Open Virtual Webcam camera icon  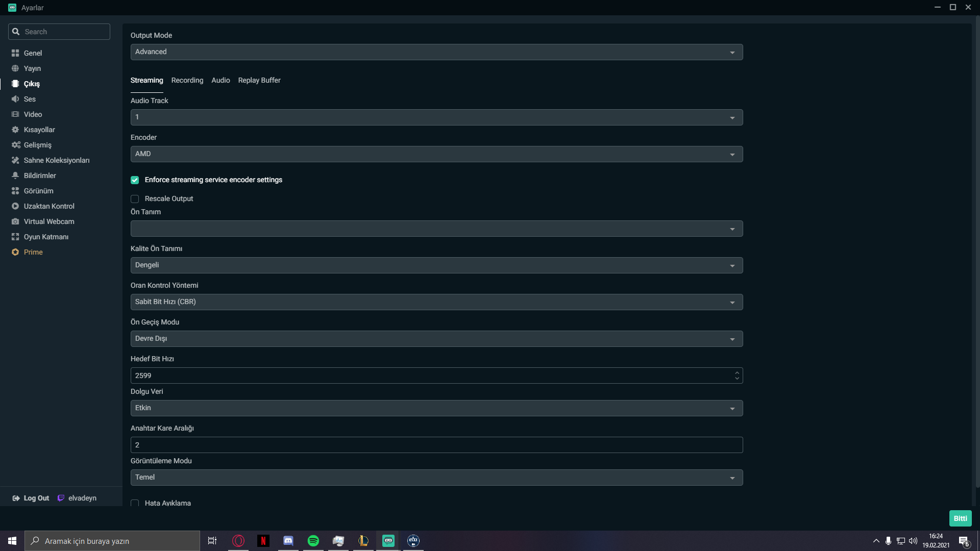(15, 221)
